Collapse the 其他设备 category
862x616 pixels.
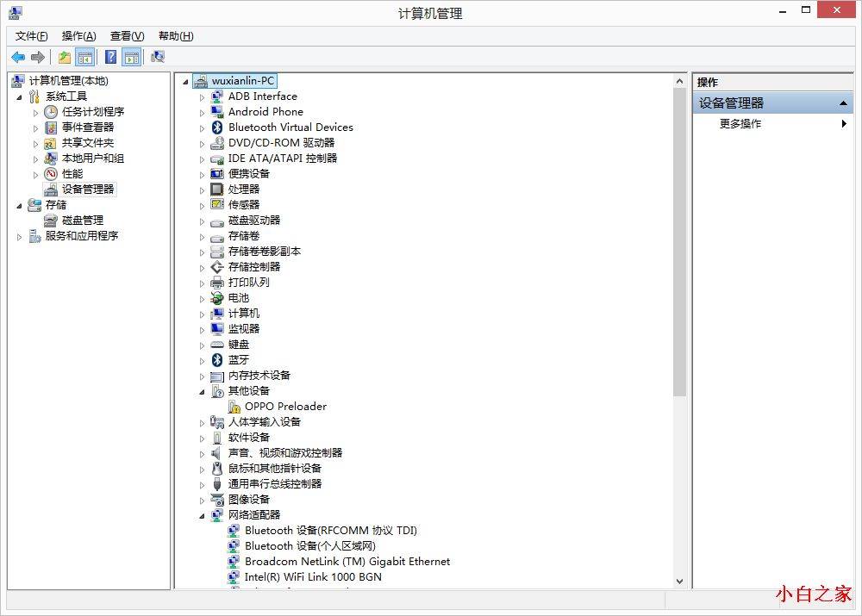tap(202, 392)
